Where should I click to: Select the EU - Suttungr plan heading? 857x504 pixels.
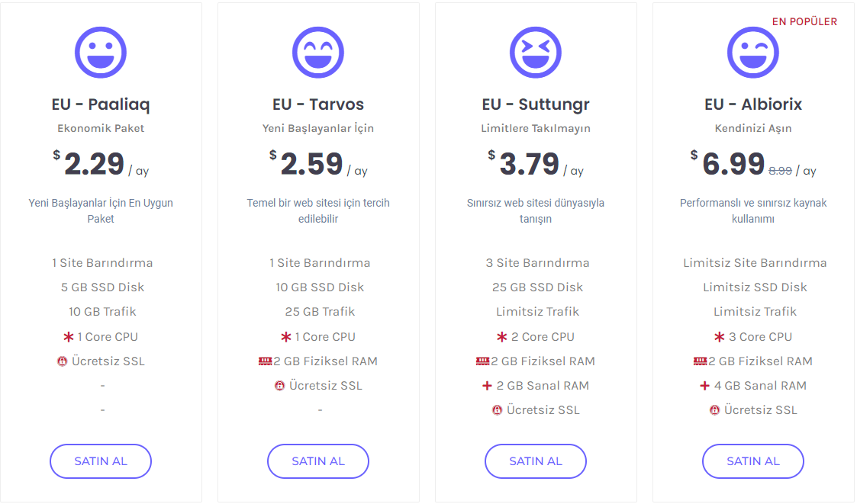[x=536, y=104]
